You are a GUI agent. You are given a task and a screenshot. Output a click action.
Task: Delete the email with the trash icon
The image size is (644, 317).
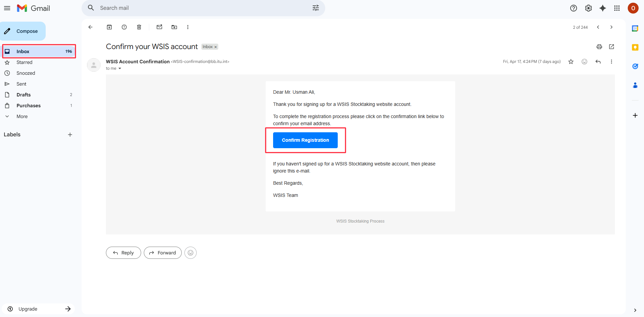tap(139, 27)
